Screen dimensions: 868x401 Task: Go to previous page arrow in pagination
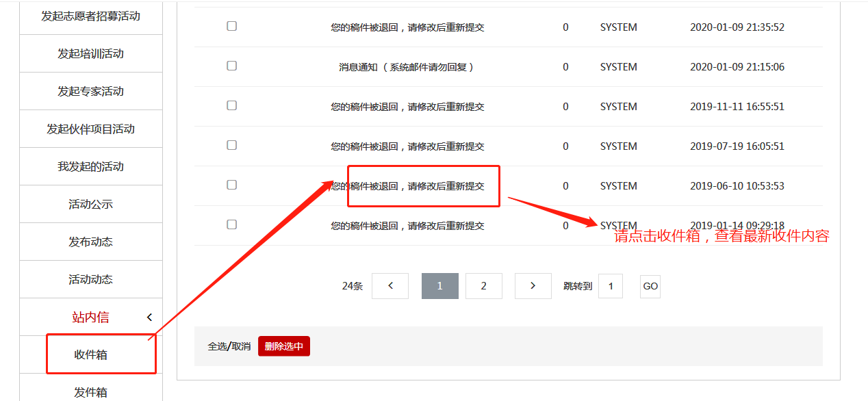pos(390,286)
